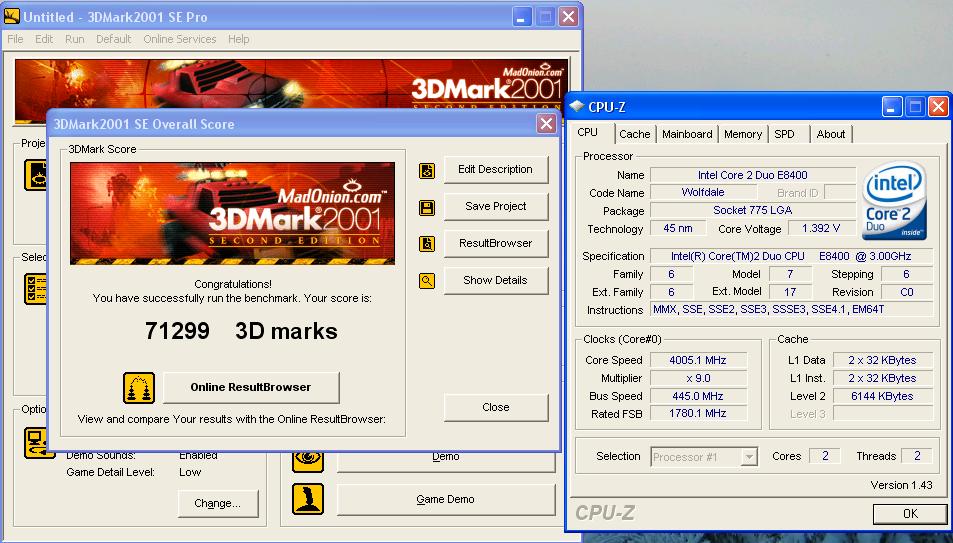Click the magnifier Show Details icon
The height and width of the screenshot is (543, 953).
click(x=427, y=281)
